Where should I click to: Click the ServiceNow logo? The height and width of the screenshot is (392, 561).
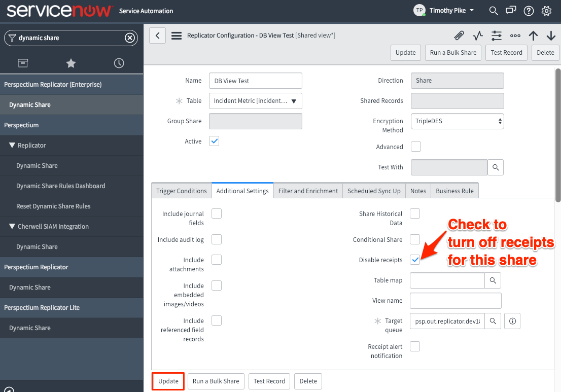[x=59, y=10]
